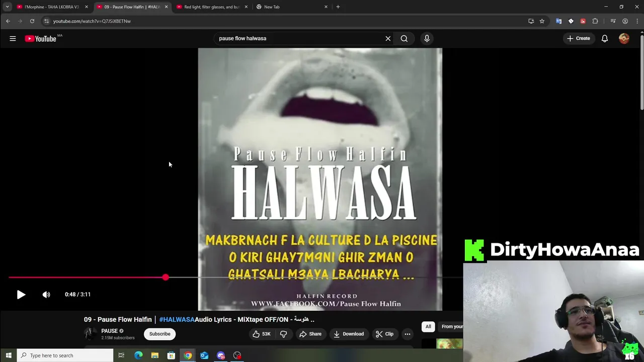Open the Windows Start menu
The width and height of the screenshot is (644, 362).
coord(9,355)
